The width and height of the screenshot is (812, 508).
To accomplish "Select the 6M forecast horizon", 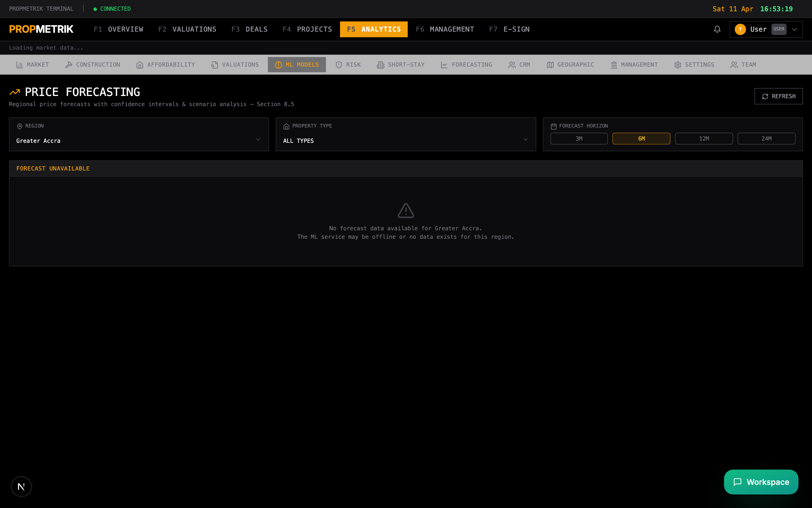I will coord(641,138).
